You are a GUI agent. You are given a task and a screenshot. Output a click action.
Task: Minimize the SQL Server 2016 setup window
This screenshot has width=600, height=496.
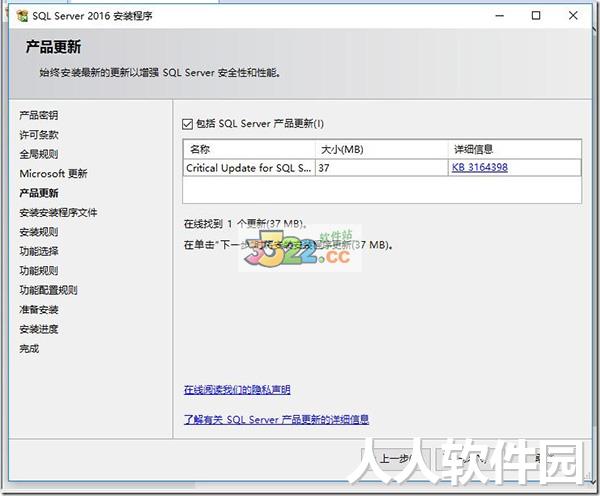499,16
